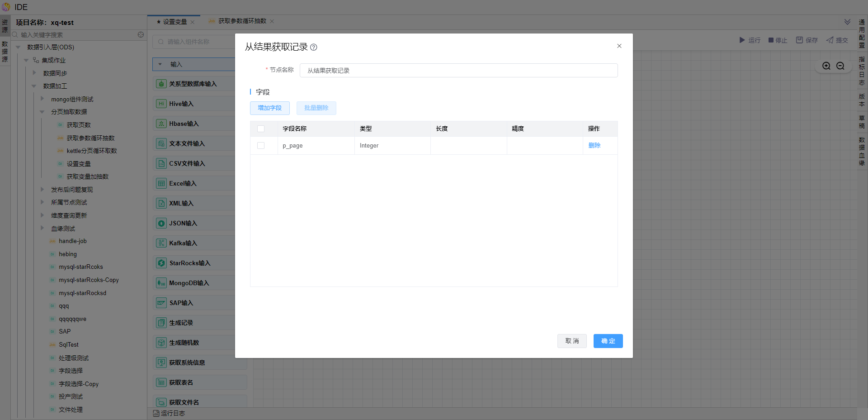Toggle the select-all checkbox in table header
868x420 pixels.
click(261, 129)
